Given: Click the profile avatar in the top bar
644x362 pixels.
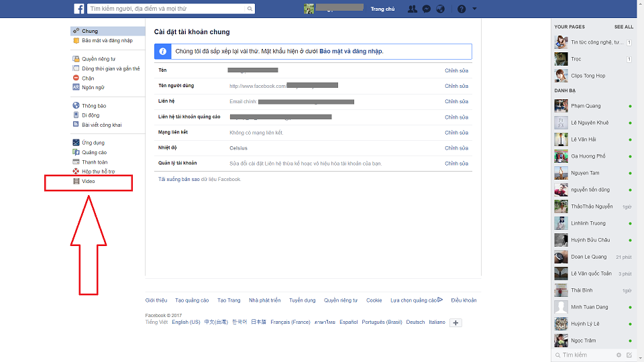Looking at the screenshot, I should tap(309, 9).
